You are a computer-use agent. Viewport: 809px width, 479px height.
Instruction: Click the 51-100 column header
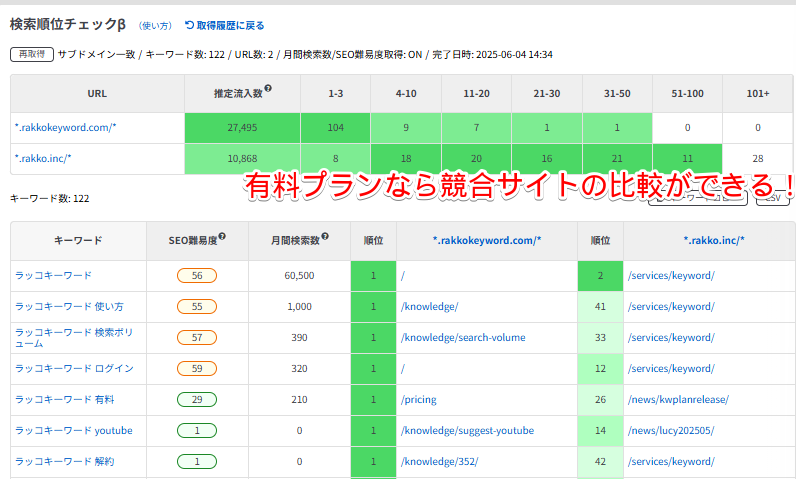(x=687, y=93)
